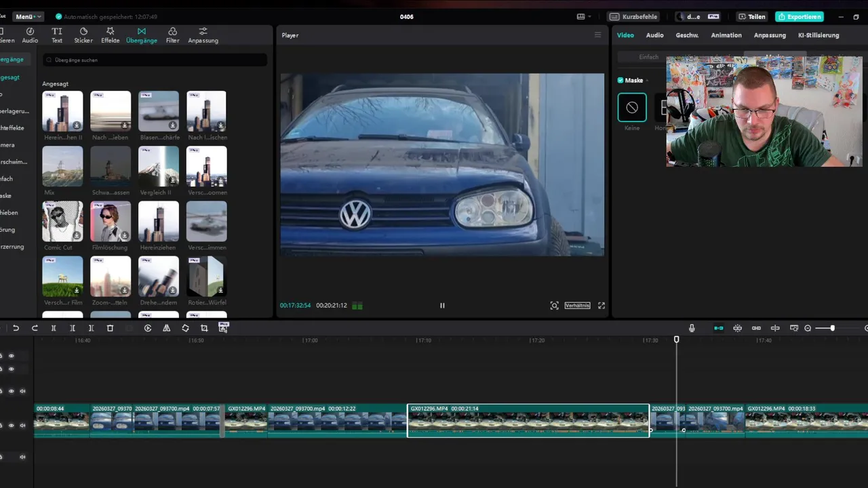Enter fullscreen in the player
The width and height of the screenshot is (868, 488).
click(601, 306)
